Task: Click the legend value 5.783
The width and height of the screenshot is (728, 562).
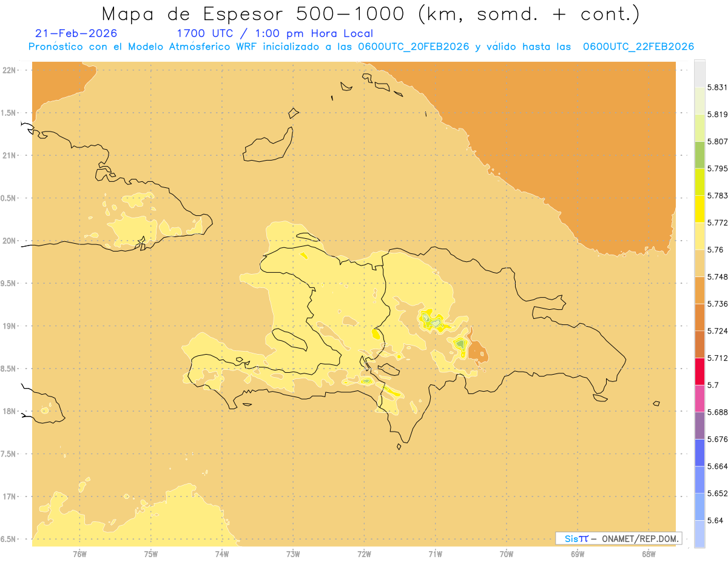Action: [717, 196]
